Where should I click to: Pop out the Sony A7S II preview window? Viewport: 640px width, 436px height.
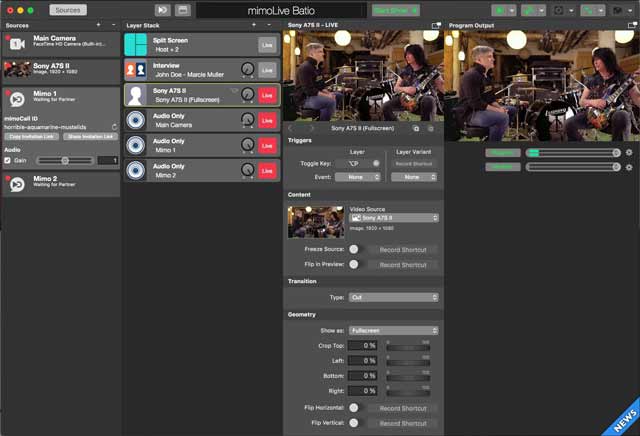coord(436,25)
